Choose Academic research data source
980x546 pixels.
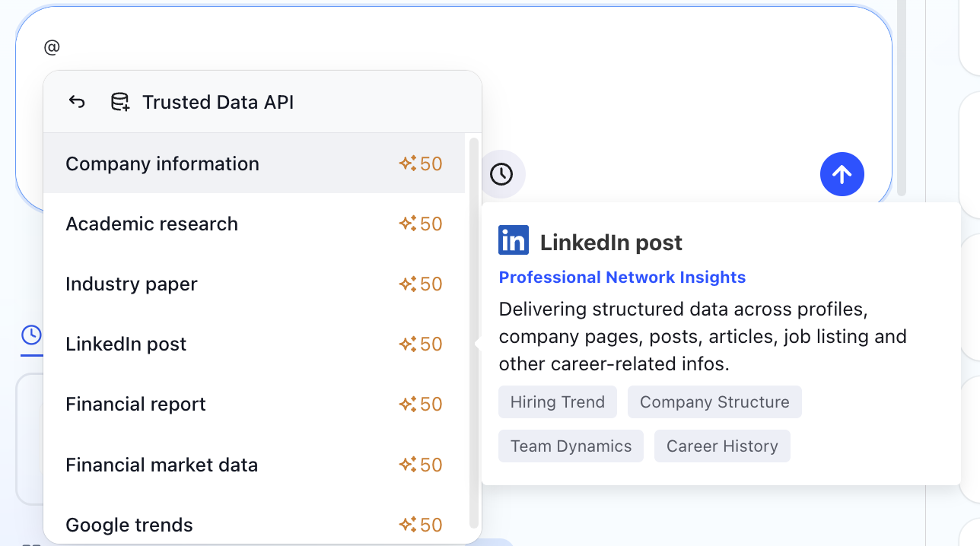pyautogui.click(x=151, y=224)
